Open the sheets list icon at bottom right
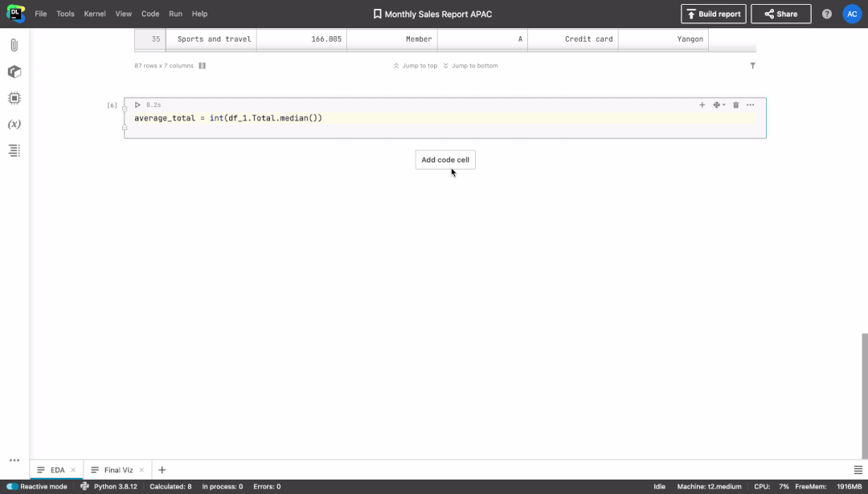The width and height of the screenshot is (868, 494). click(858, 470)
